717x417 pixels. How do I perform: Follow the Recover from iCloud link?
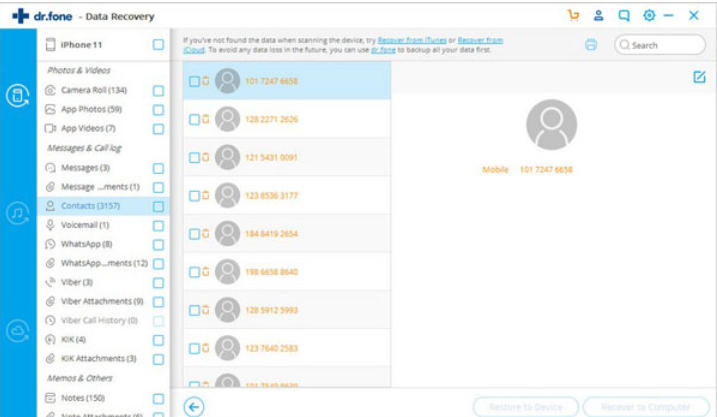click(x=480, y=40)
